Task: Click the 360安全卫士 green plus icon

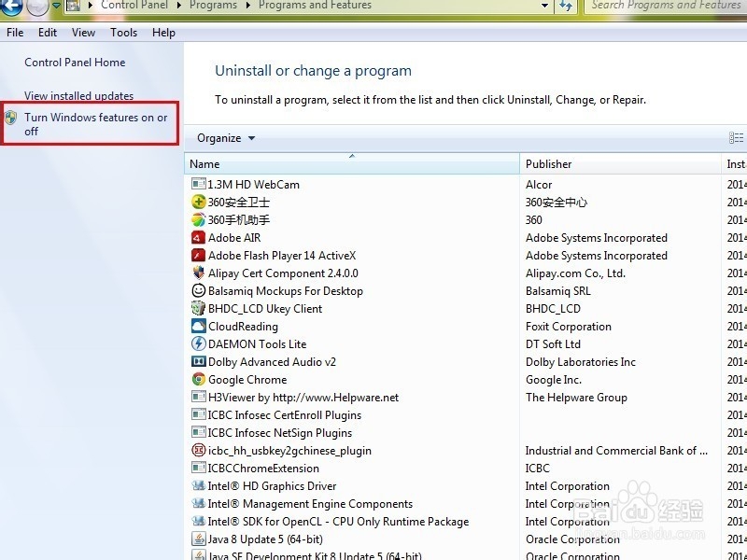Action: pos(198,202)
